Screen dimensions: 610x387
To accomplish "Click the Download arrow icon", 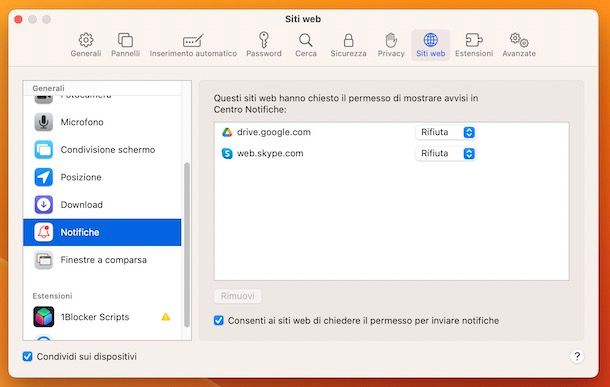I will click(44, 205).
